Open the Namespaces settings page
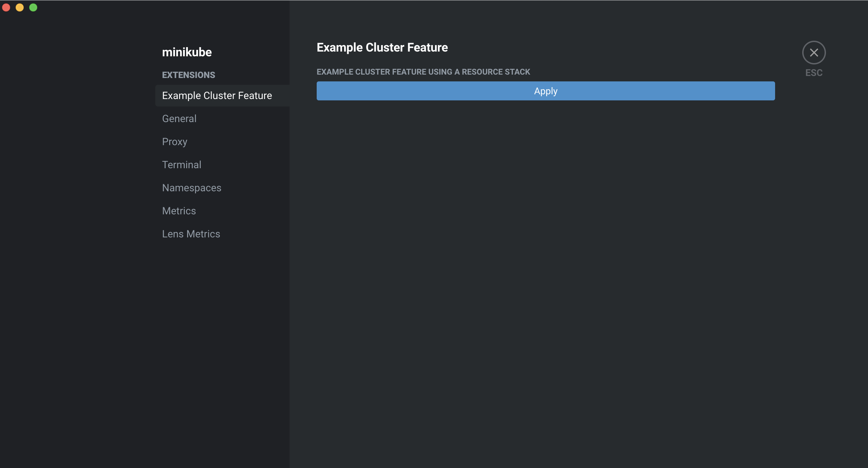 tap(192, 188)
